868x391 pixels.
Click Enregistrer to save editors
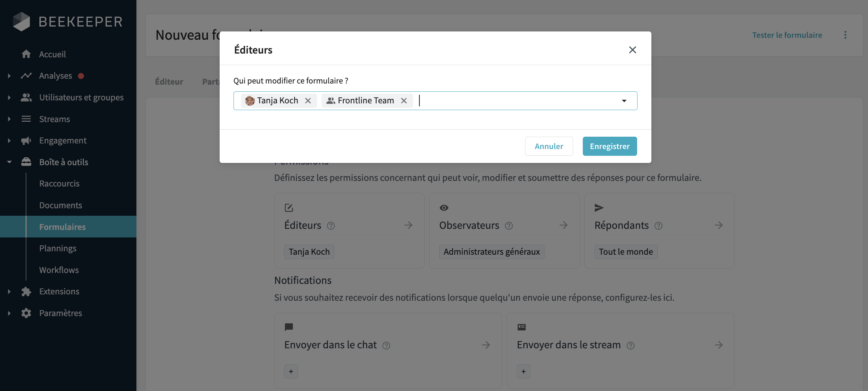[x=609, y=146]
